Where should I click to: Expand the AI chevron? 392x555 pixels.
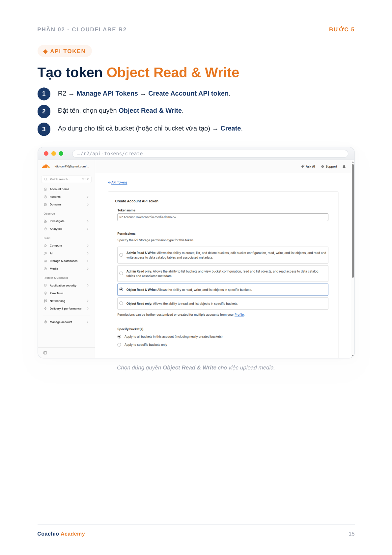[88, 253]
